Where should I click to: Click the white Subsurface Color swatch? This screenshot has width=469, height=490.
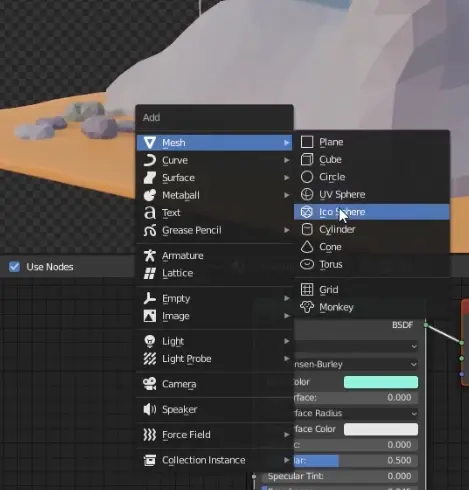pos(381,429)
